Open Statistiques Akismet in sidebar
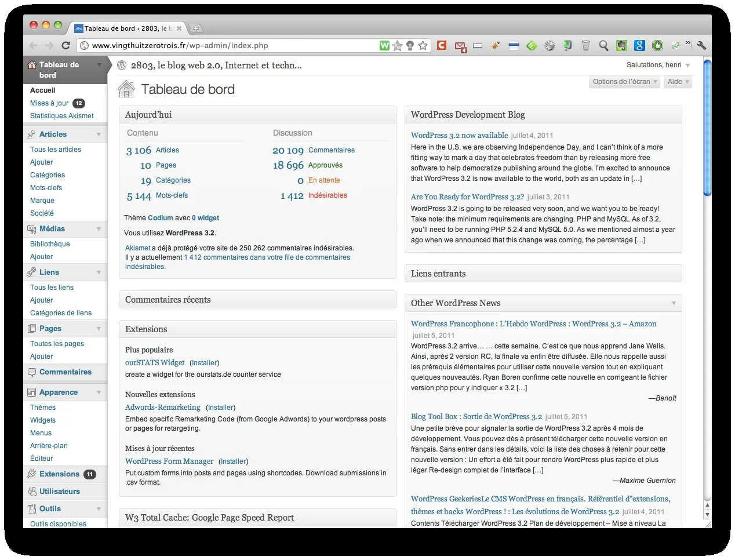The height and width of the screenshot is (560, 735). coord(62,116)
